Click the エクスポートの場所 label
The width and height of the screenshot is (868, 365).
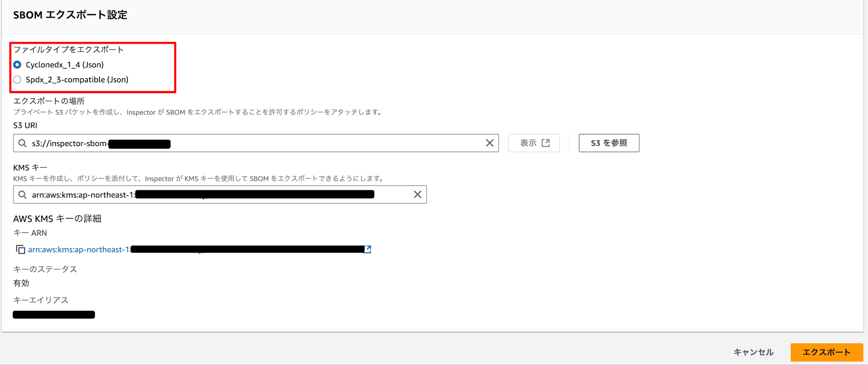pyautogui.click(x=49, y=101)
